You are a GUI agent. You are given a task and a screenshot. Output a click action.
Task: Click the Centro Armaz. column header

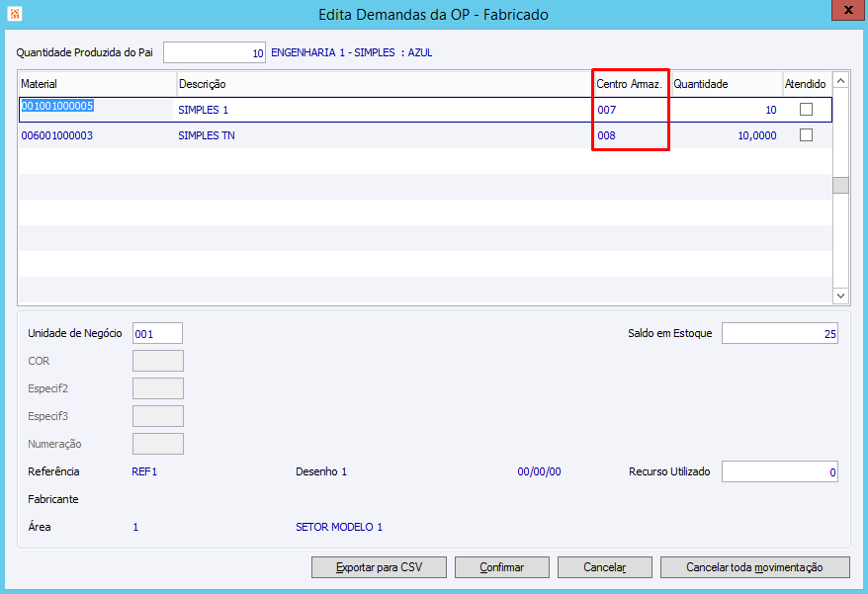tap(632, 84)
